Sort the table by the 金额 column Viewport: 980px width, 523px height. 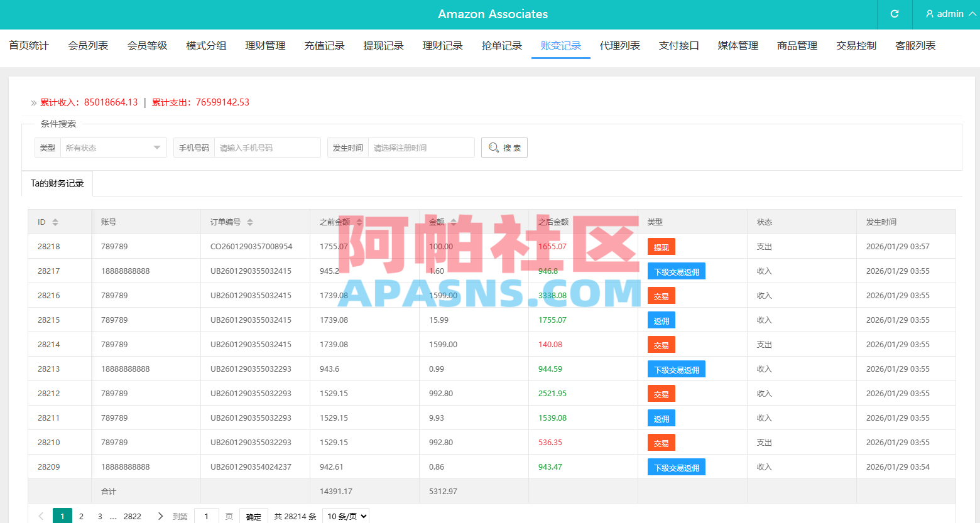point(454,222)
